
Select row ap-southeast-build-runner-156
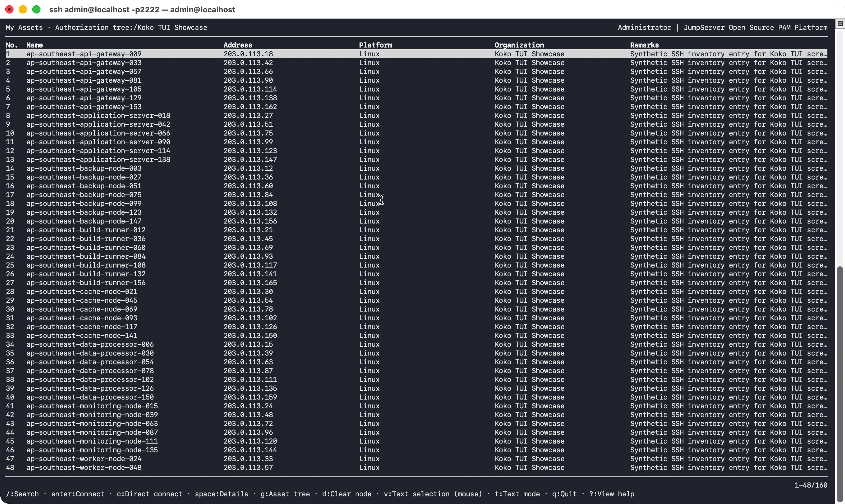(x=416, y=283)
